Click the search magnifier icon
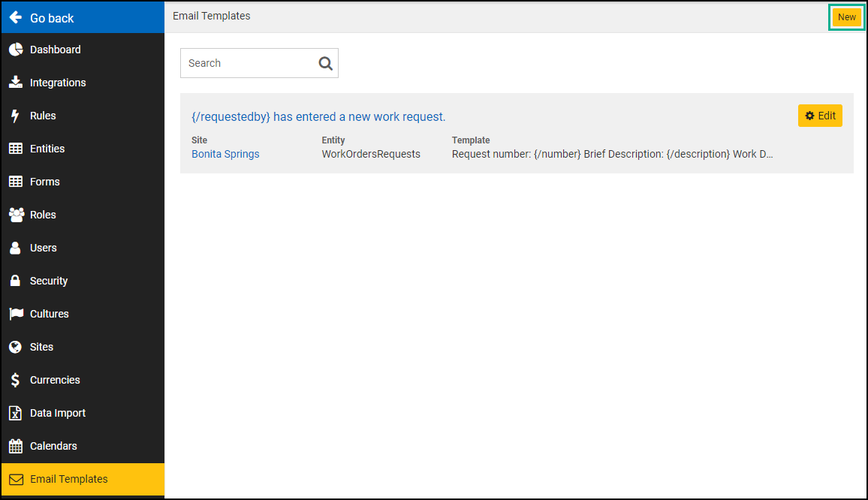868x500 pixels. 326,64
